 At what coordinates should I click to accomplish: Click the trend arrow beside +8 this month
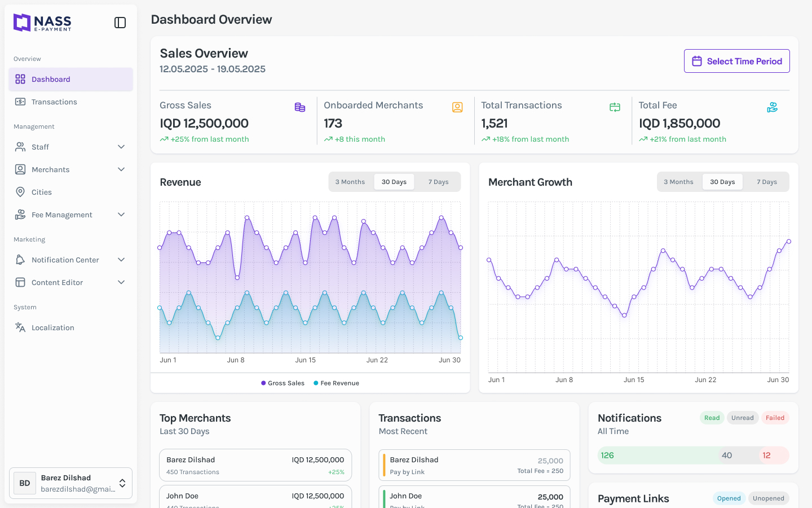pos(328,139)
